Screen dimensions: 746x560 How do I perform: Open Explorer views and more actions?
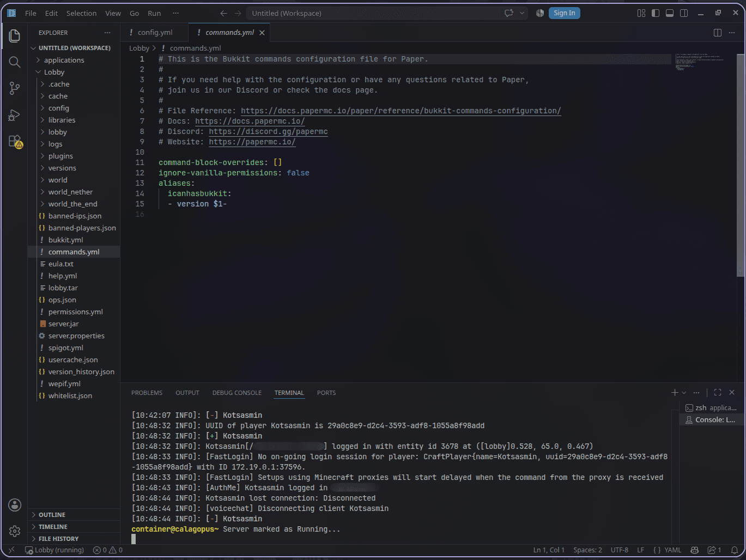[x=107, y=33]
